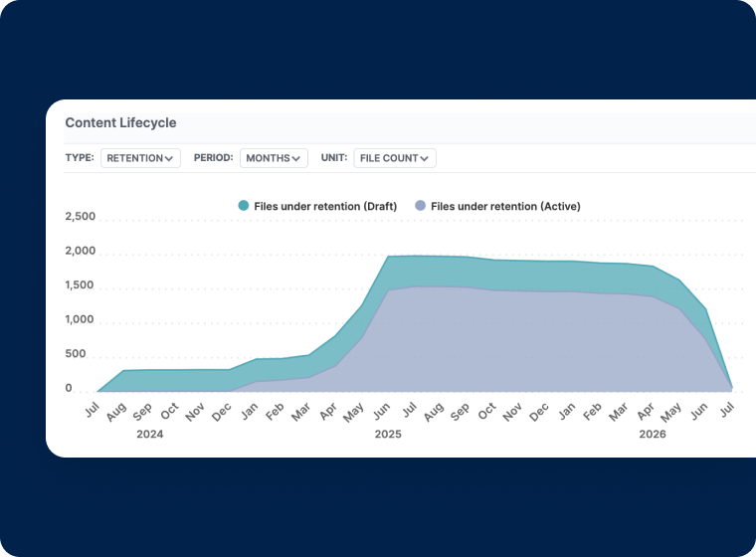Click the teal Draft legend dot
The image size is (756, 557).
coord(243,206)
